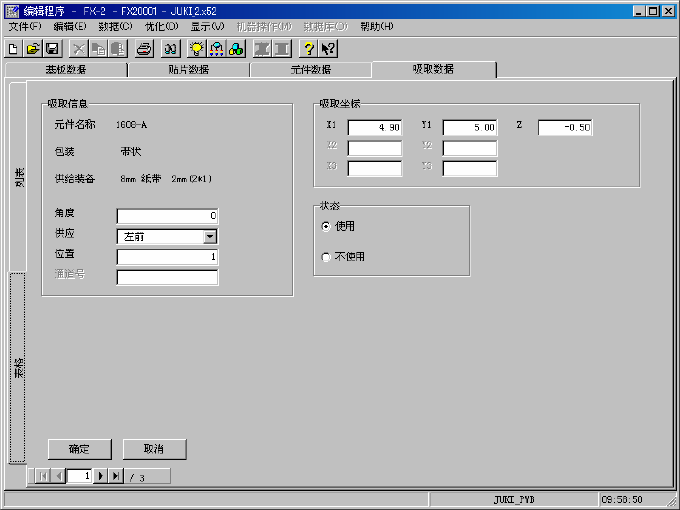Screen dimensions: 680x510
Task: Open the 编辑(E) menu
Action: coord(70,26)
